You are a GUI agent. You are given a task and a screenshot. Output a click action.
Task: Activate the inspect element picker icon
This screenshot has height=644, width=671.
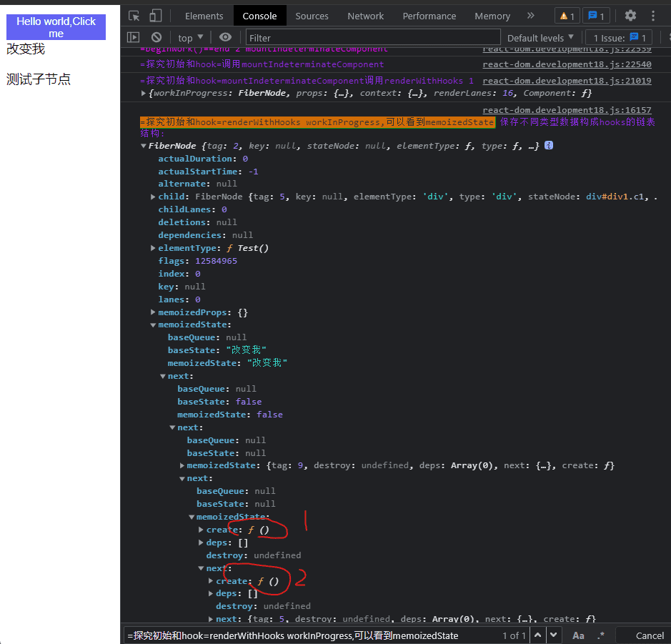click(134, 16)
